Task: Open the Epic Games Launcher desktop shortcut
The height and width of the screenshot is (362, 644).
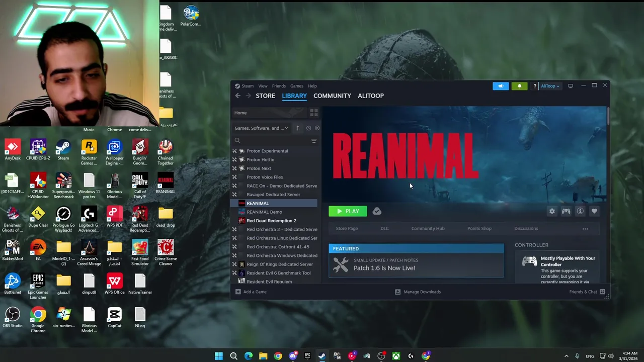Action: coord(38,287)
